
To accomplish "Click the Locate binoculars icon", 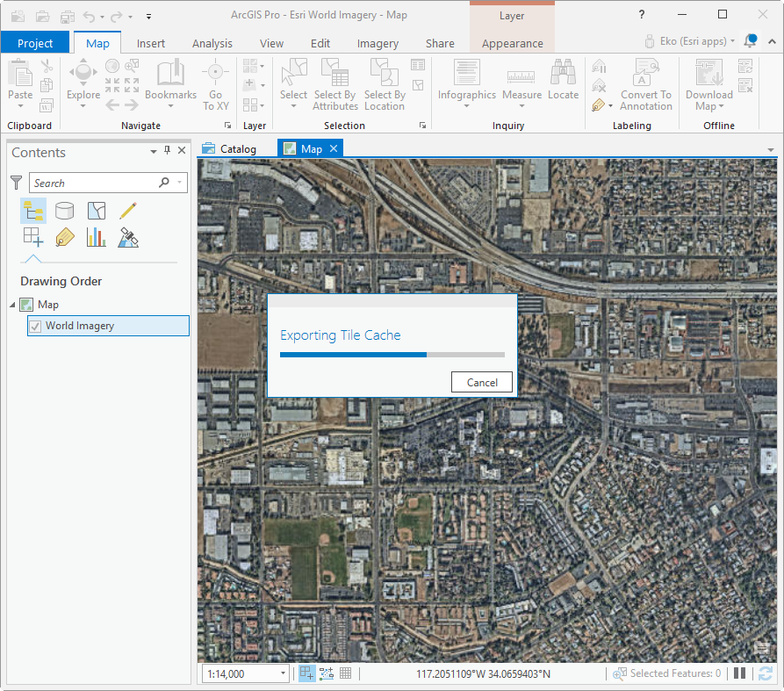I will tap(563, 73).
